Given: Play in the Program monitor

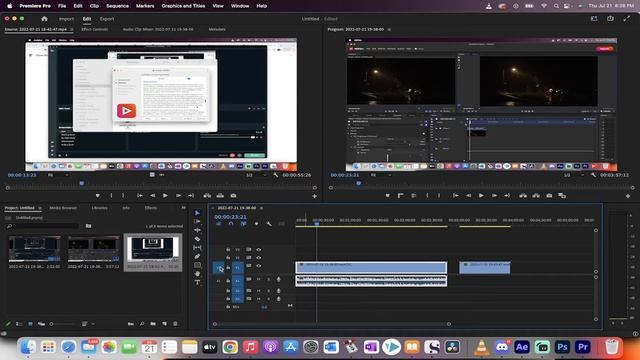Looking at the screenshot, I should (x=481, y=196).
